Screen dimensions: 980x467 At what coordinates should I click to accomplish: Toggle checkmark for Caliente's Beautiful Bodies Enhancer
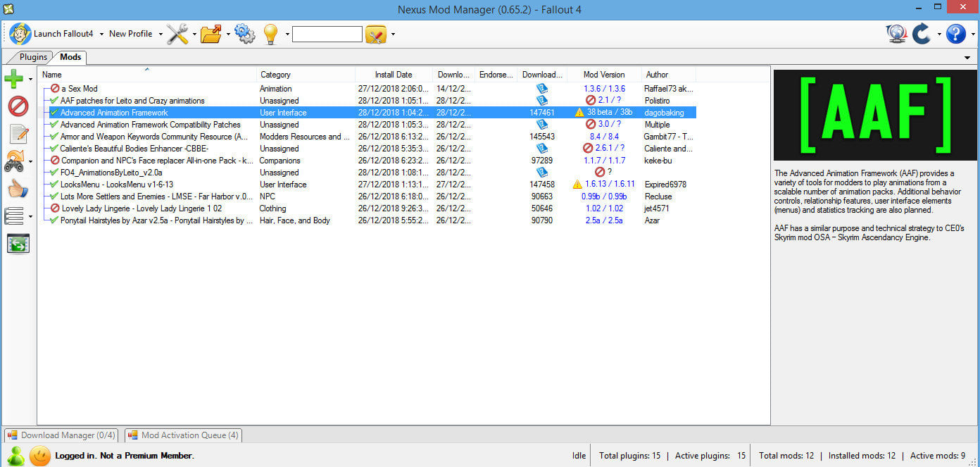54,149
